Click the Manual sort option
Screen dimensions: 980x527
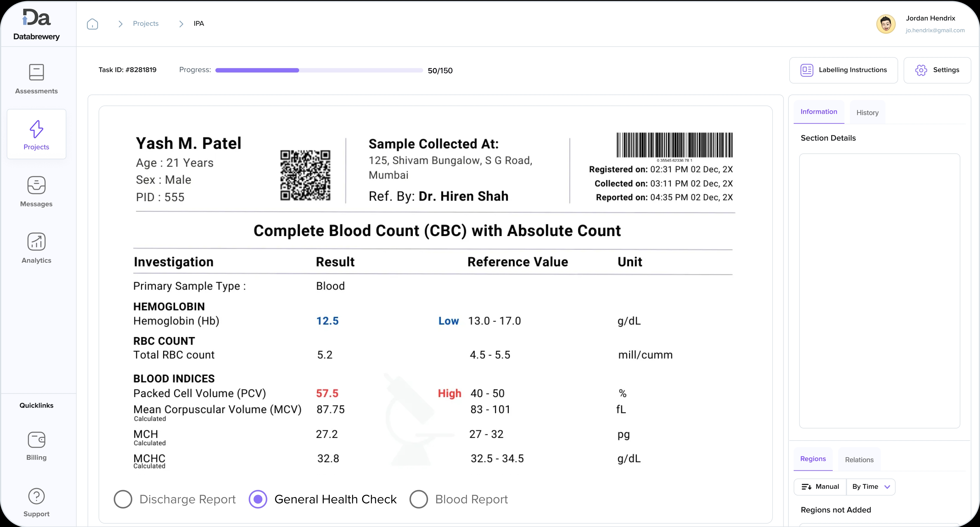820,487
